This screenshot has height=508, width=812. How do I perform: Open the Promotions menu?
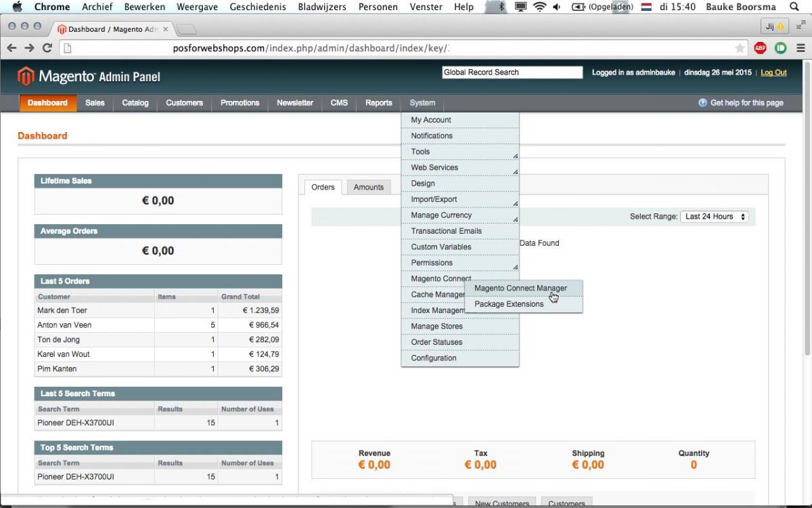[x=240, y=103]
